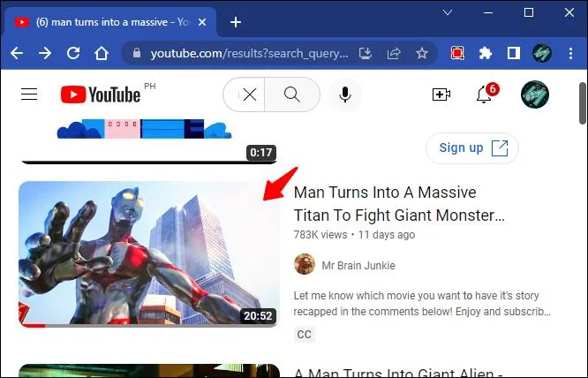
Task: Open the browser home page icon
Action: [102, 53]
